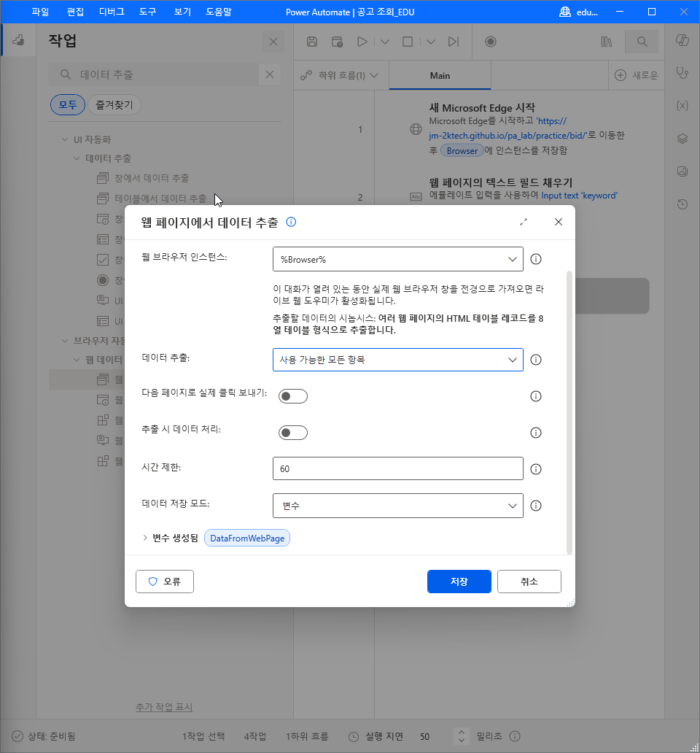Open the 디버그 menu
This screenshot has height=753, width=700.
point(112,12)
